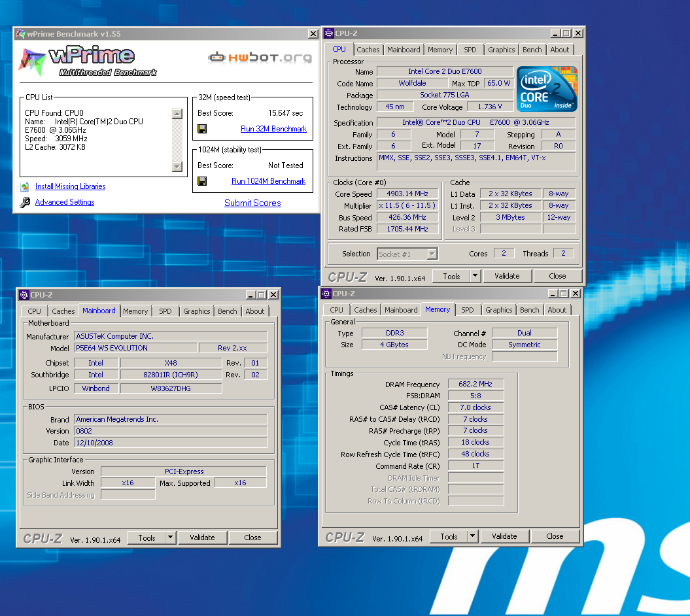Viewport: 690px width, 616px height.
Task: Minimize the CPU-Z Memory window
Action: coord(553,294)
